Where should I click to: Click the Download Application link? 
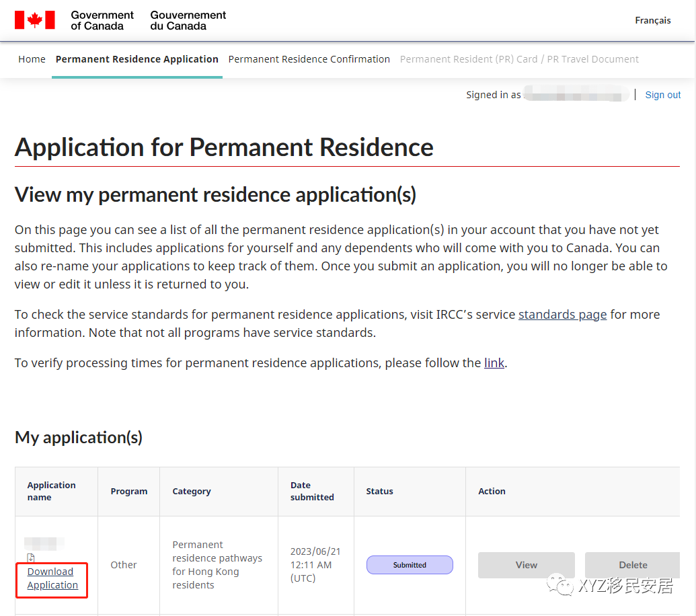tap(52, 578)
